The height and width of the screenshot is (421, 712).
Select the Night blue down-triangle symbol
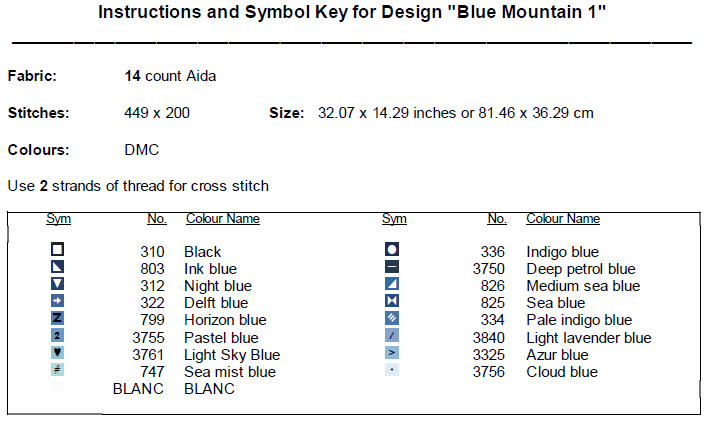[x=58, y=285]
